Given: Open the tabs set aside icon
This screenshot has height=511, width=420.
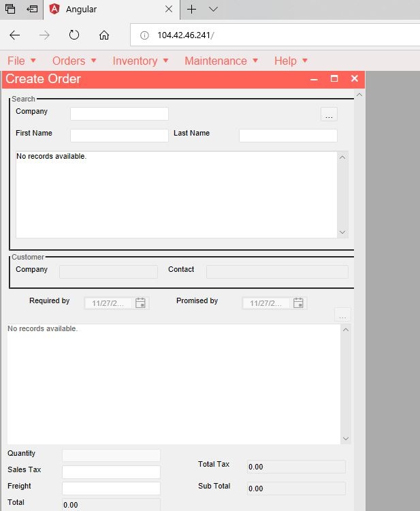Looking at the screenshot, I should pyautogui.click(x=10, y=9).
